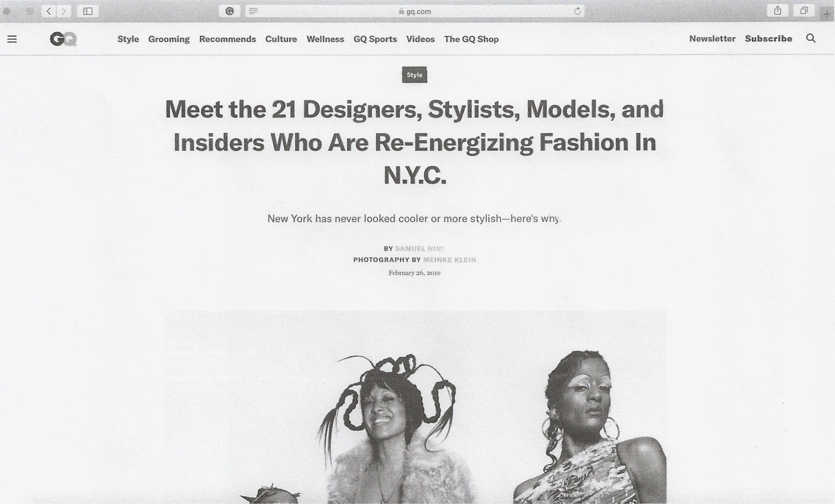Click the Subscribe button
This screenshot has height=504, width=835.
(x=768, y=39)
